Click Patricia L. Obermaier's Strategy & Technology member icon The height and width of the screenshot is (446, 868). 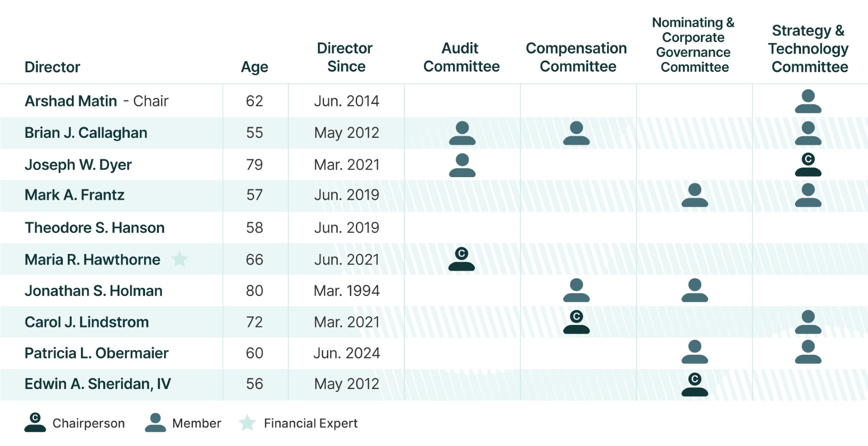(808, 352)
